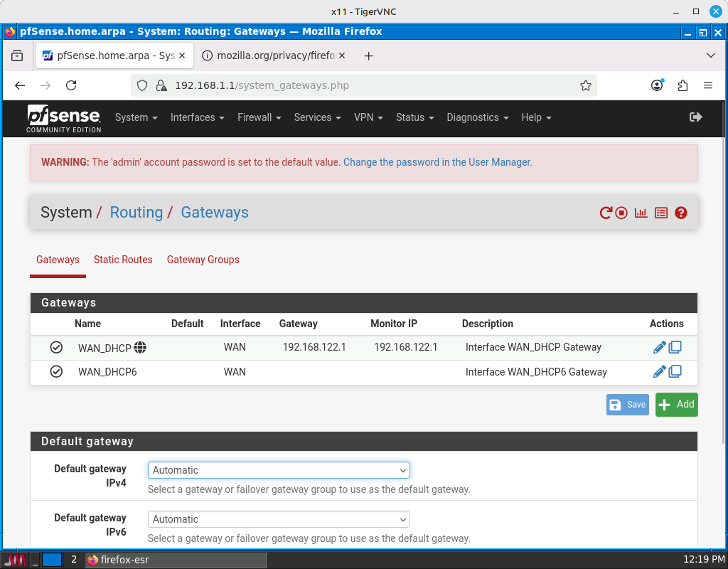The image size is (728, 569).
Task: Toggle the WAN_DHCP enabled status check icon
Action: (x=56, y=348)
